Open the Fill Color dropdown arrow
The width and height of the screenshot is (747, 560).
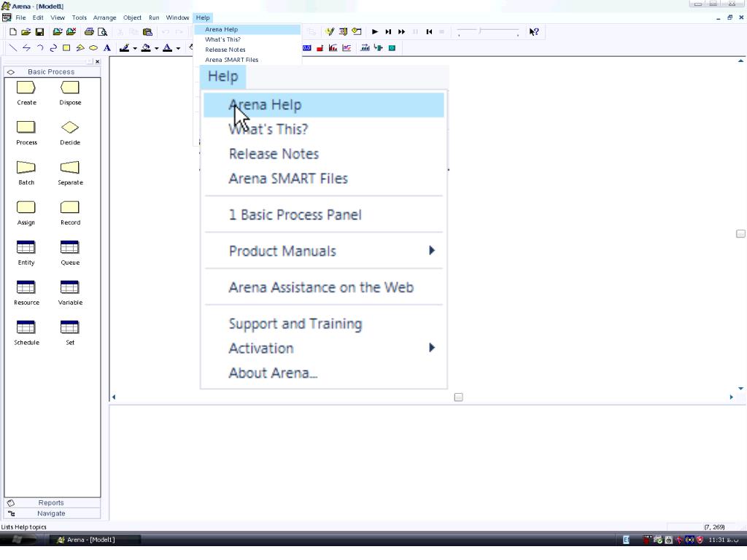pos(156,48)
